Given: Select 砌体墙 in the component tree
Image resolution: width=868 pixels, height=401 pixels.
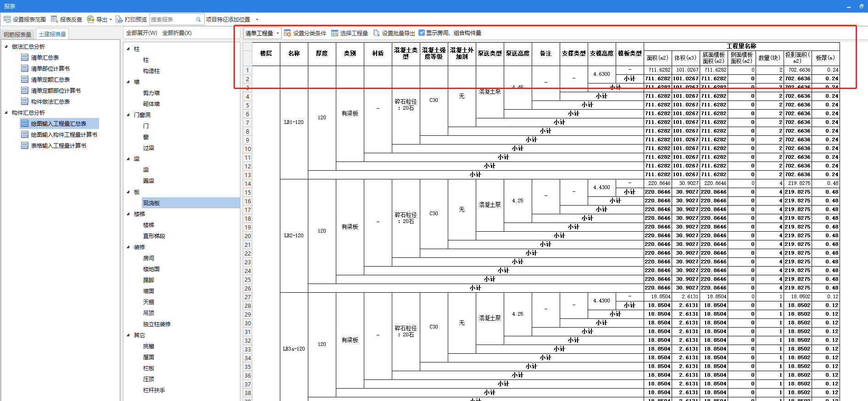Looking at the screenshot, I should (x=151, y=104).
